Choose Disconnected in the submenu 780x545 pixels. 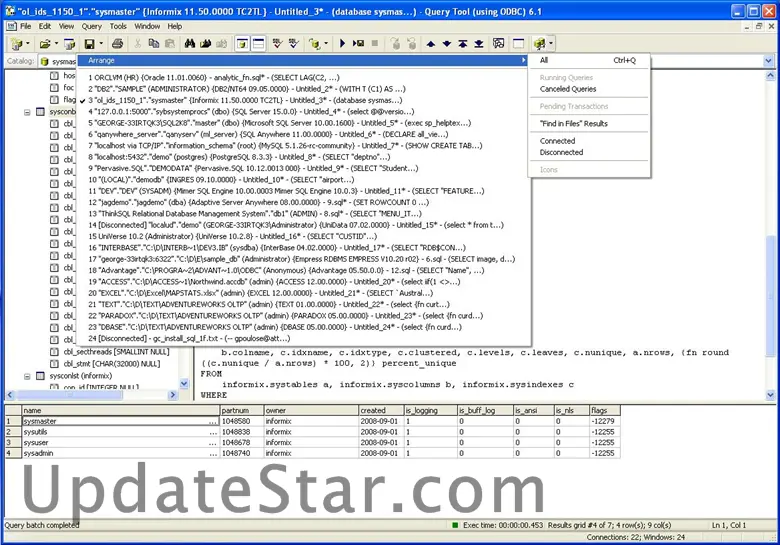[589, 152]
